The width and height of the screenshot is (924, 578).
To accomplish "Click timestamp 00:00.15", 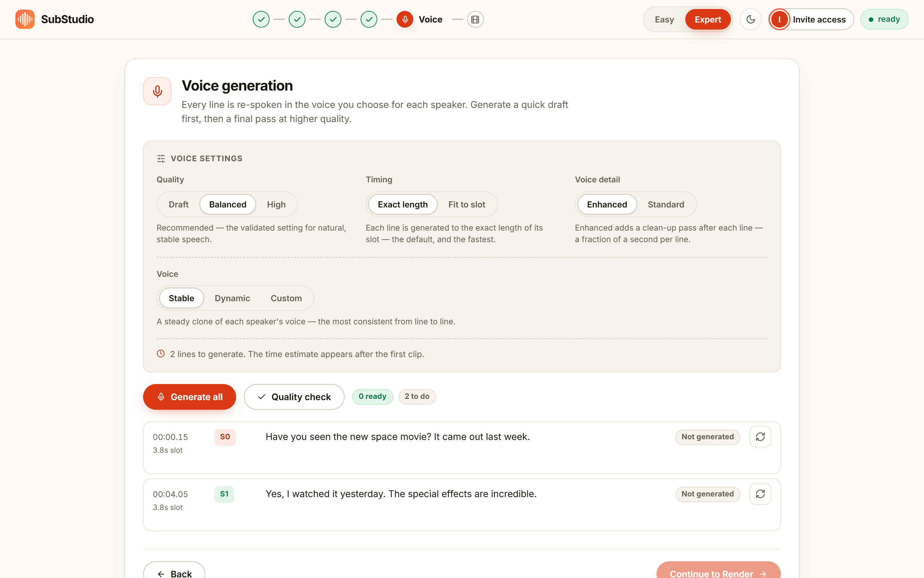I will point(170,437).
